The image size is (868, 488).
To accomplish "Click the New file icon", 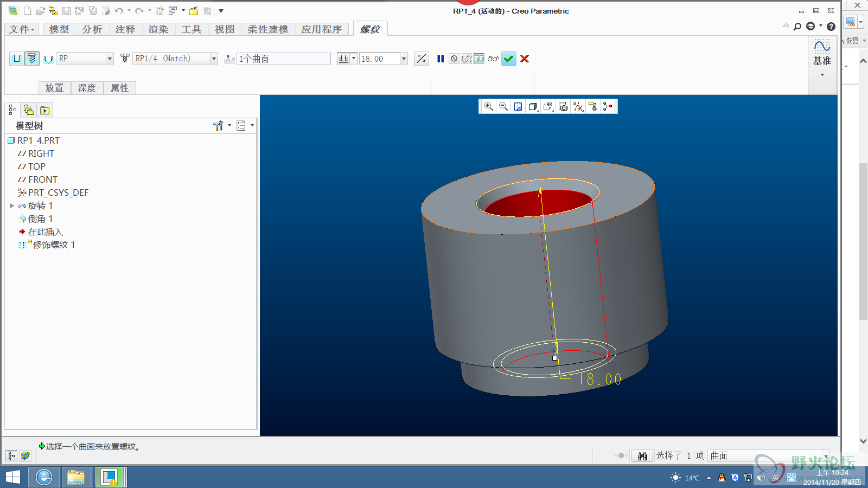I will (28, 11).
